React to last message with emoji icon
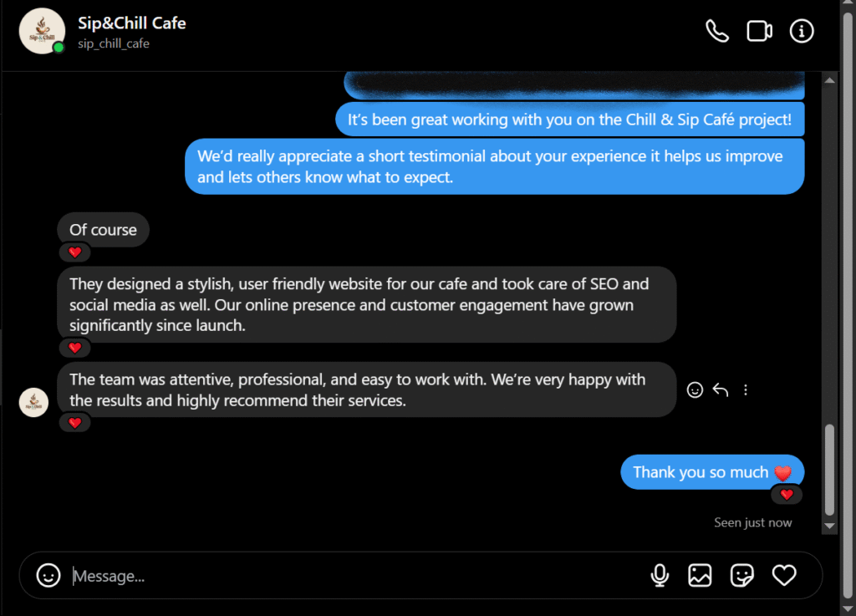Image resolution: width=856 pixels, height=616 pixels. 695,389
